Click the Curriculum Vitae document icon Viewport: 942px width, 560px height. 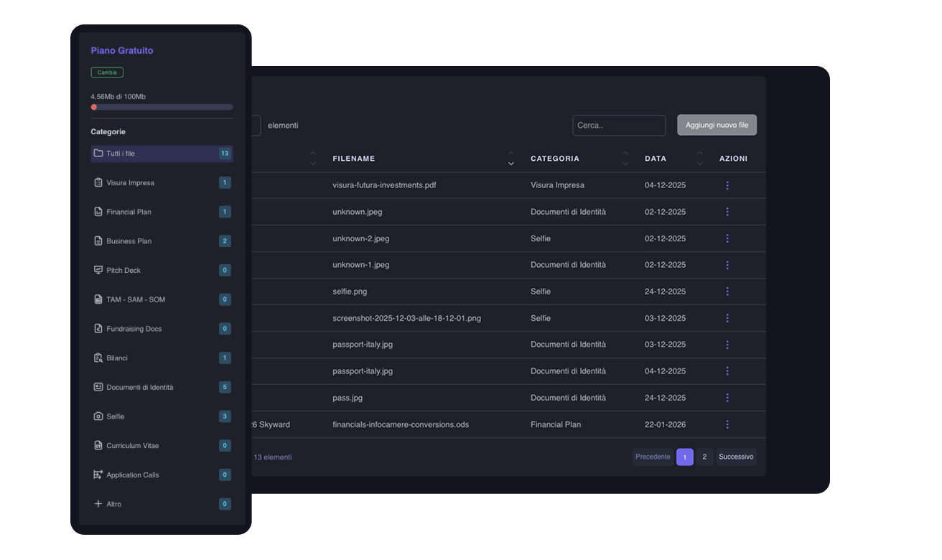[x=98, y=445]
